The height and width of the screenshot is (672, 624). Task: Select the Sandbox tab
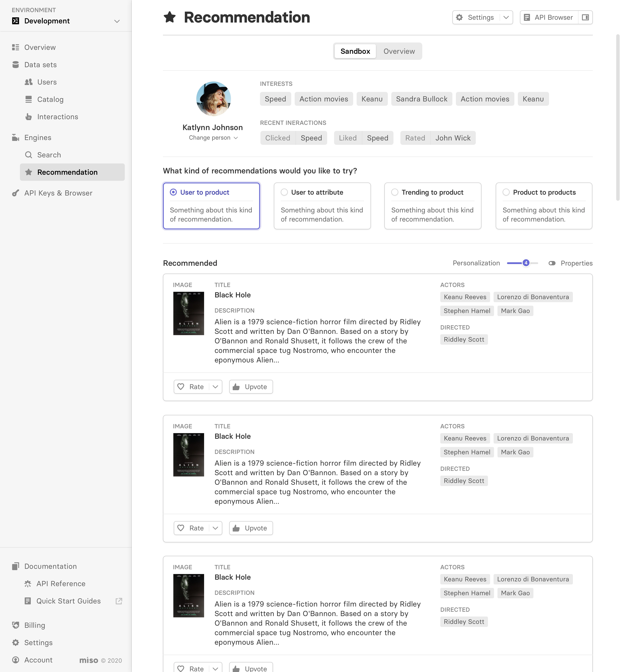(355, 51)
